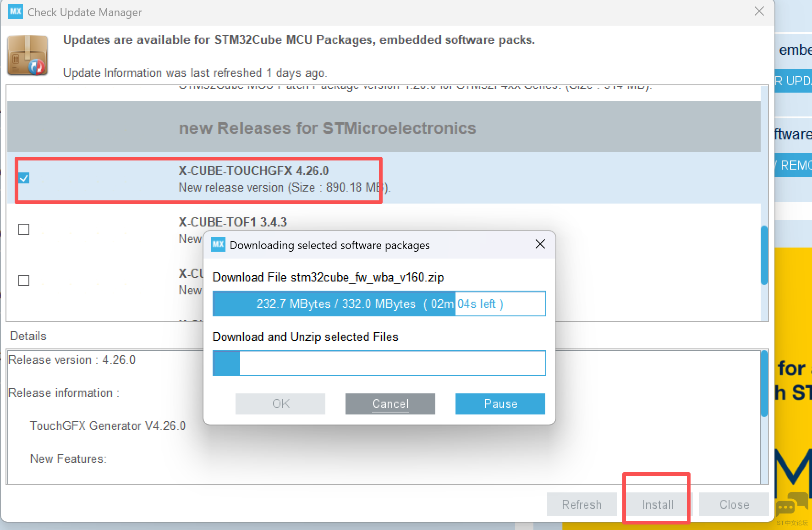
Task: Click the 'Download and Unzip selected Files' label
Action: (x=305, y=337)
